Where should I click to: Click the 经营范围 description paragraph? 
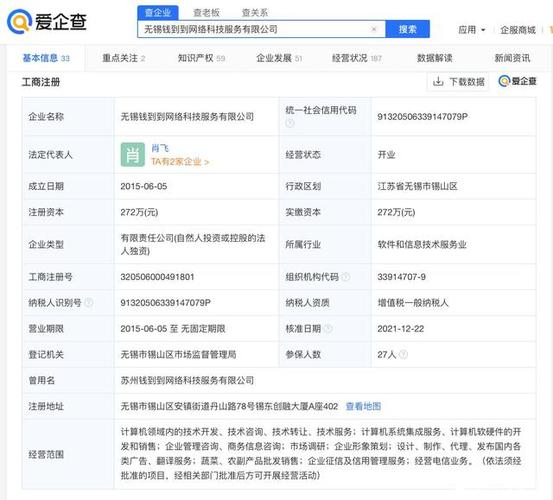(x=321, y=454)
